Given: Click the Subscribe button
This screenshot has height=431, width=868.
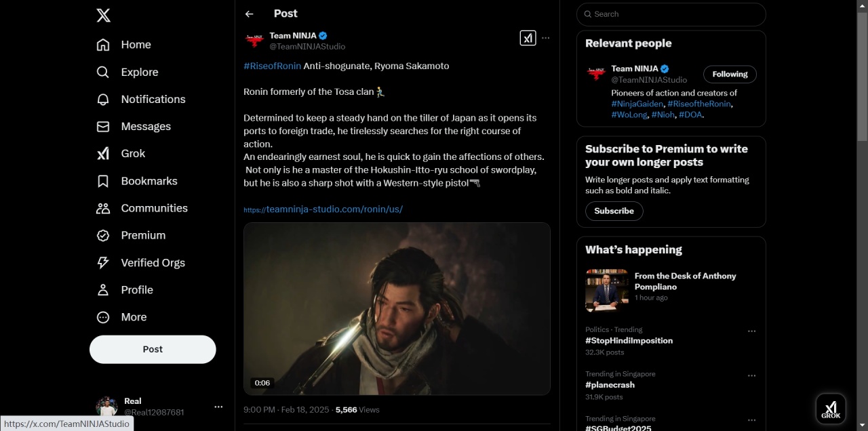Looking at the screenshot, I should click(614, 211).
